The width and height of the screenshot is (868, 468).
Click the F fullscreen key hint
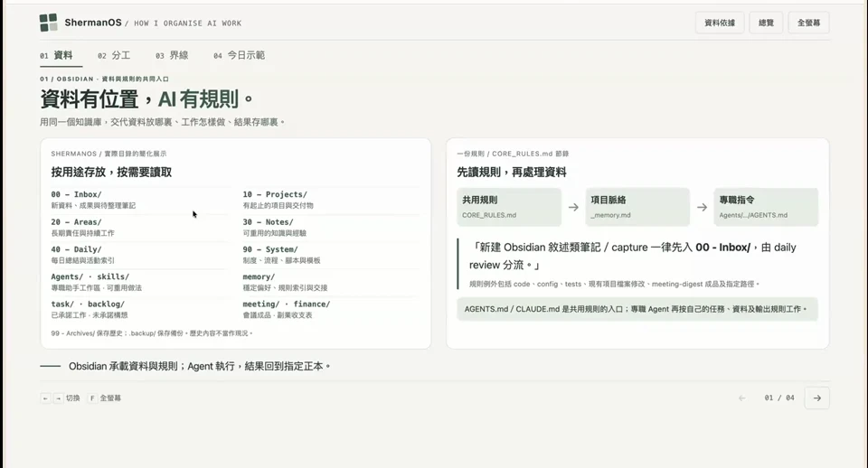pyautogui.click(x=92, y=398)
